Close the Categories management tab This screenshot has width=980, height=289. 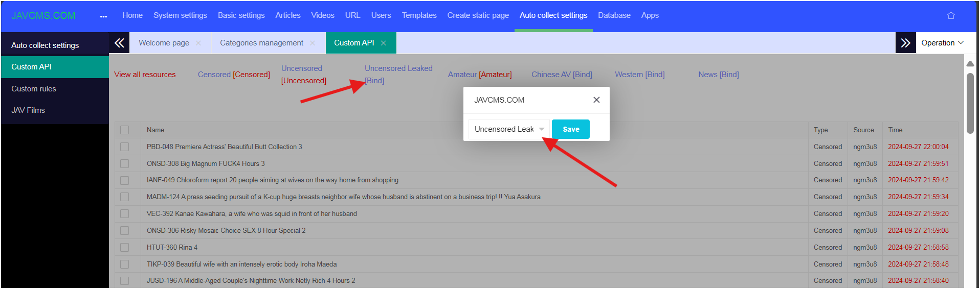click(313, 43)
